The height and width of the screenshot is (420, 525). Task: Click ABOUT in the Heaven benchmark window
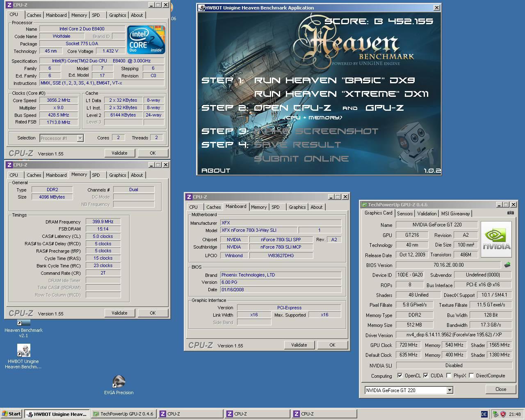[x=216, y=171]
